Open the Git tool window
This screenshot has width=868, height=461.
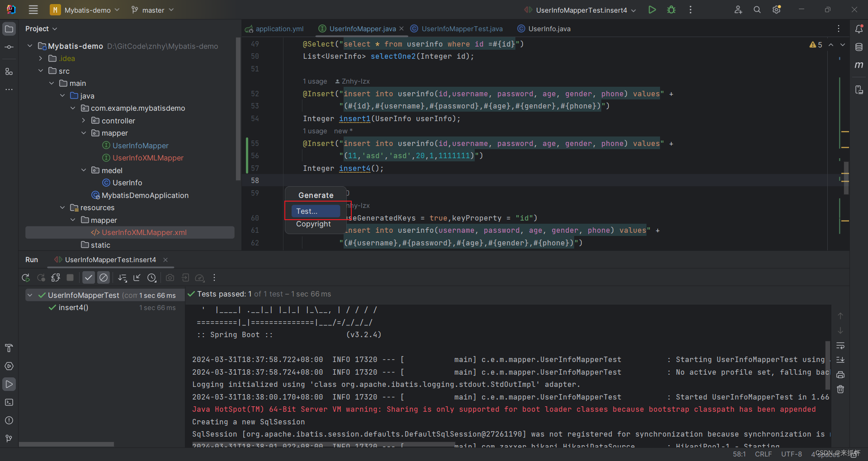pos(9,438)
